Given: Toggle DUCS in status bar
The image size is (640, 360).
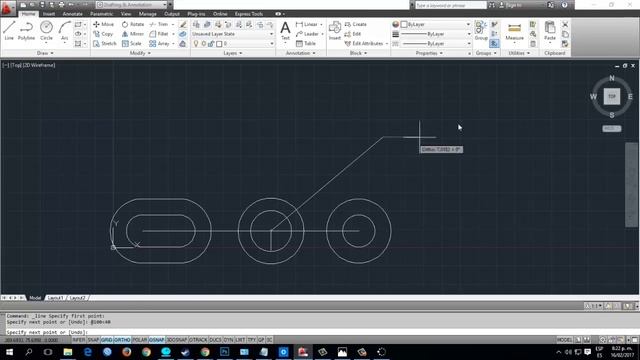Looking at the screenshot, I should [x=215, y=340].
